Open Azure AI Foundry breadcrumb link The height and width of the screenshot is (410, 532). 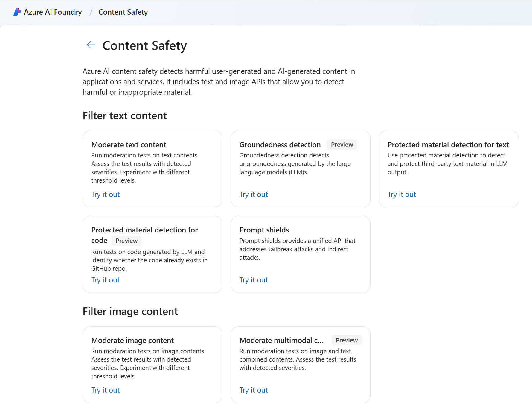53,12
